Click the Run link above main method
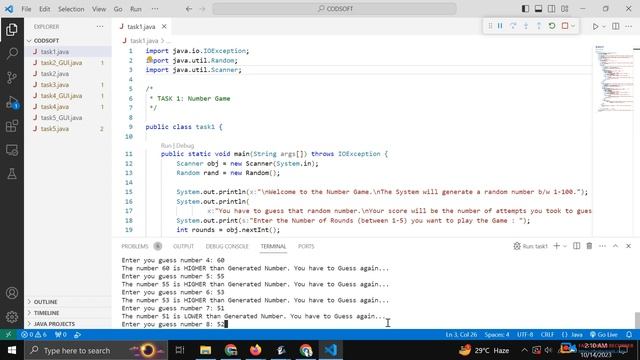Viewport: 640px width, 360px height. coord(166,146)
